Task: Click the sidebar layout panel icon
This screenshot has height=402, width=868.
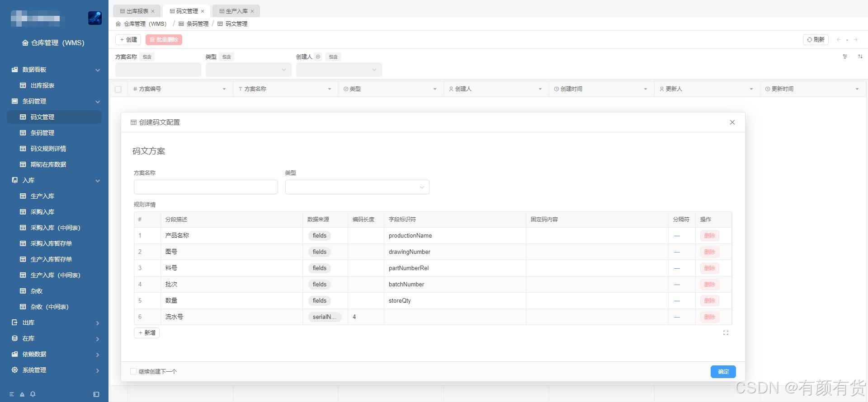Action: pyautogui.click(x=96, y=394)
